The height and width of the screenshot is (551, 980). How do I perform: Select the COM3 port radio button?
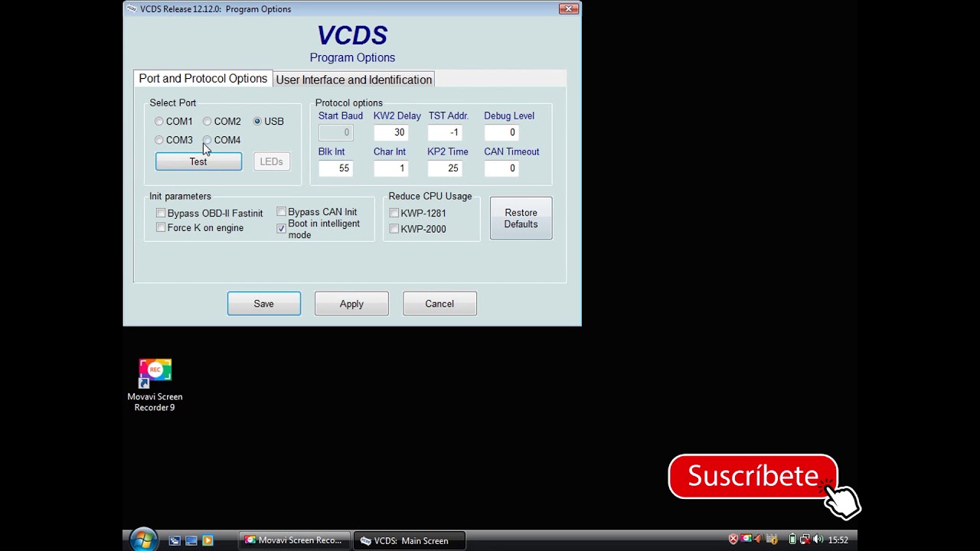158,140
